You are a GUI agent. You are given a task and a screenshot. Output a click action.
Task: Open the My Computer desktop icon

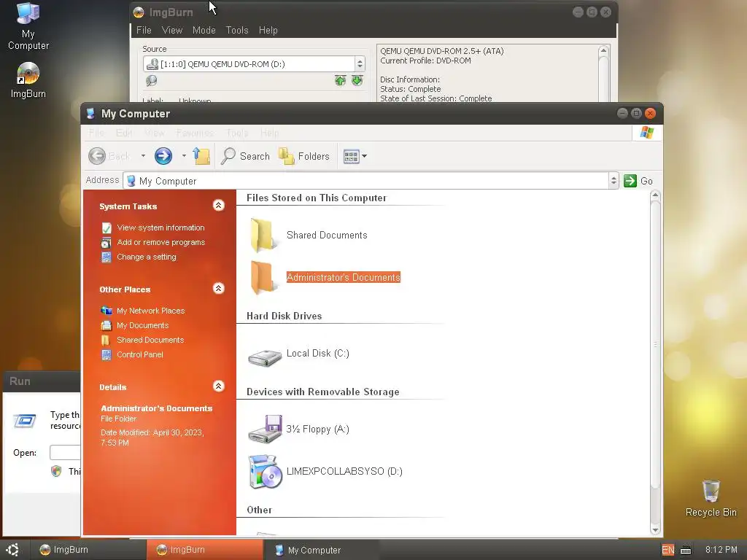tap(28, 26)
